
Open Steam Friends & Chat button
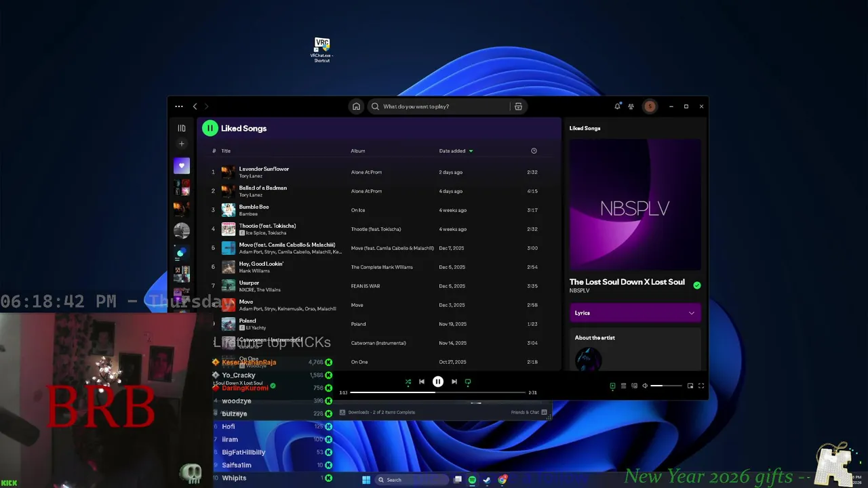pos(529,412)
